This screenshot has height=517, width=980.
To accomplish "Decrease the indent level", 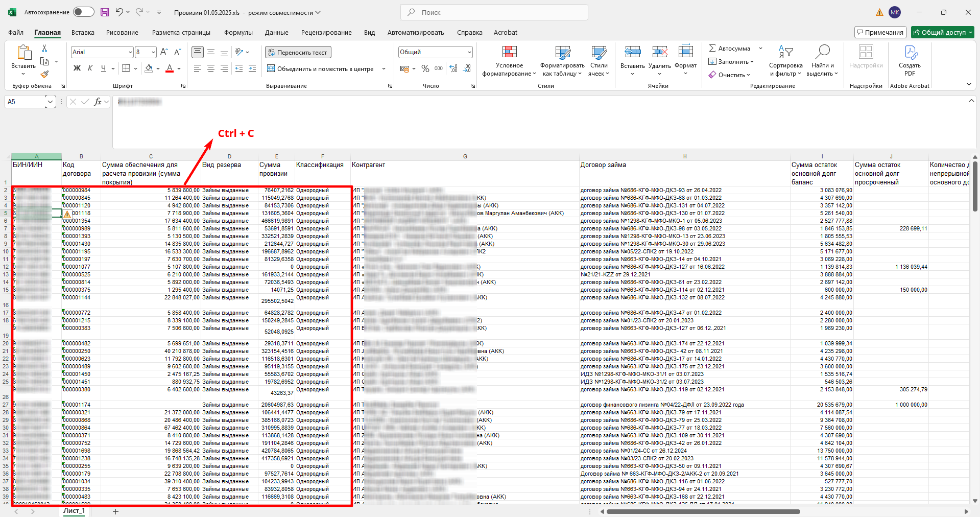I will (x=239, y=68).
